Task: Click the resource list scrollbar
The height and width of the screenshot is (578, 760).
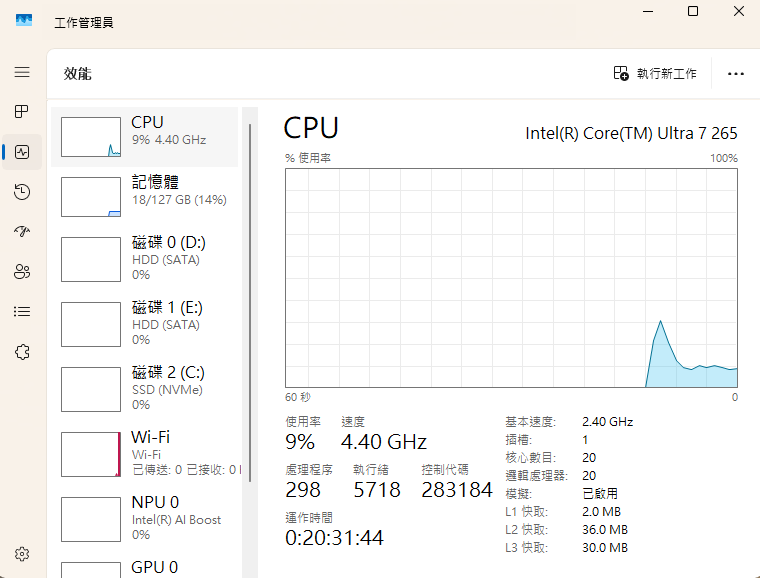Action: [x=250, y=303]
